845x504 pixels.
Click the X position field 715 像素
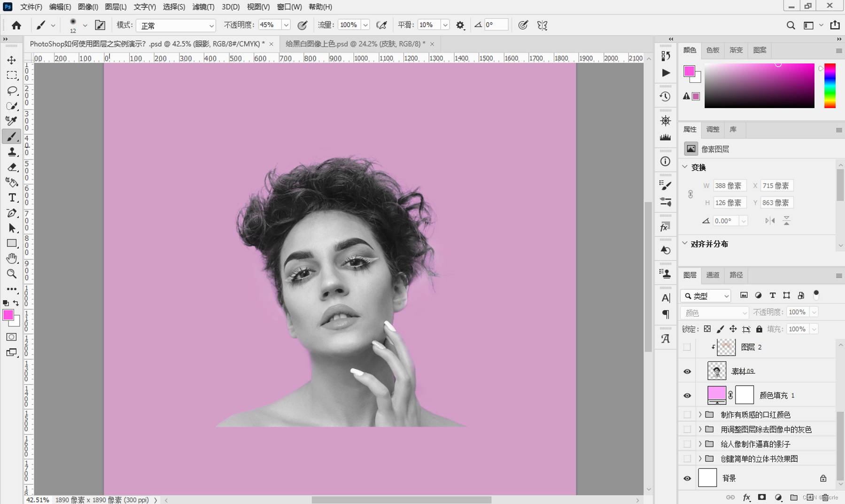coord(777,186)
